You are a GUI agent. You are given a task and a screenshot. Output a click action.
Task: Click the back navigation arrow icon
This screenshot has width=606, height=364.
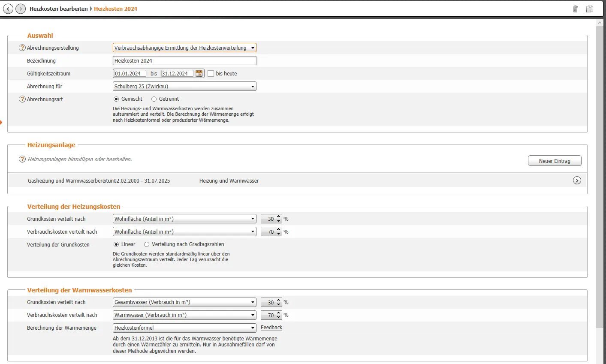(x=8, y=9)
